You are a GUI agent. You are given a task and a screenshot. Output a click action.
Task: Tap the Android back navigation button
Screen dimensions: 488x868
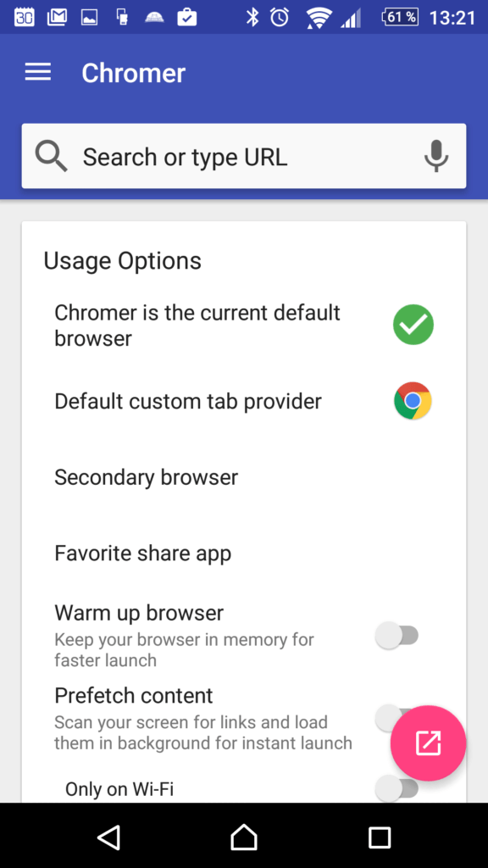pyautogui.click(x=108, y=837)
